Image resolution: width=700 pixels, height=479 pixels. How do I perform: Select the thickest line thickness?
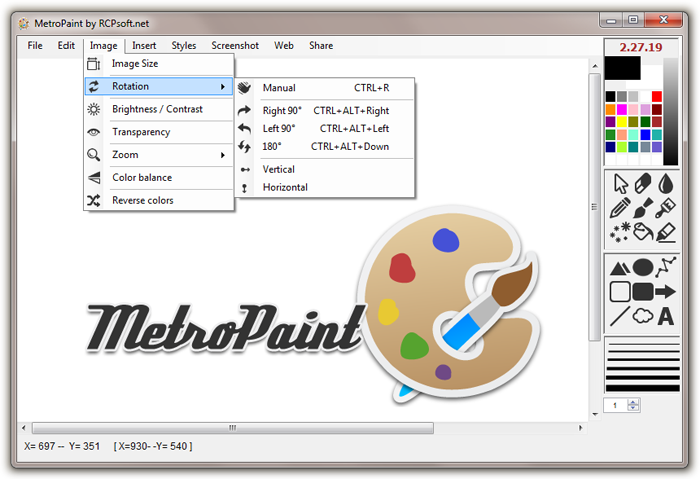pyautogui.click(x=643, y=388)
